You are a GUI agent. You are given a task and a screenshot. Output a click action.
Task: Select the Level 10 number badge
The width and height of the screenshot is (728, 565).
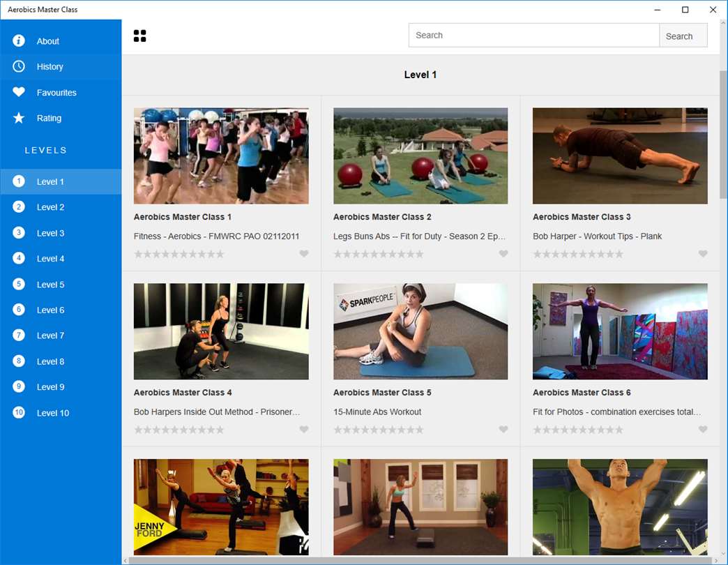19,412
